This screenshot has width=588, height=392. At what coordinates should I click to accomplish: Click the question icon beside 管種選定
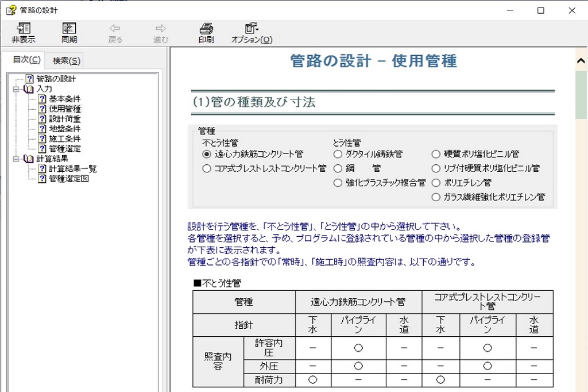(42, 149)
